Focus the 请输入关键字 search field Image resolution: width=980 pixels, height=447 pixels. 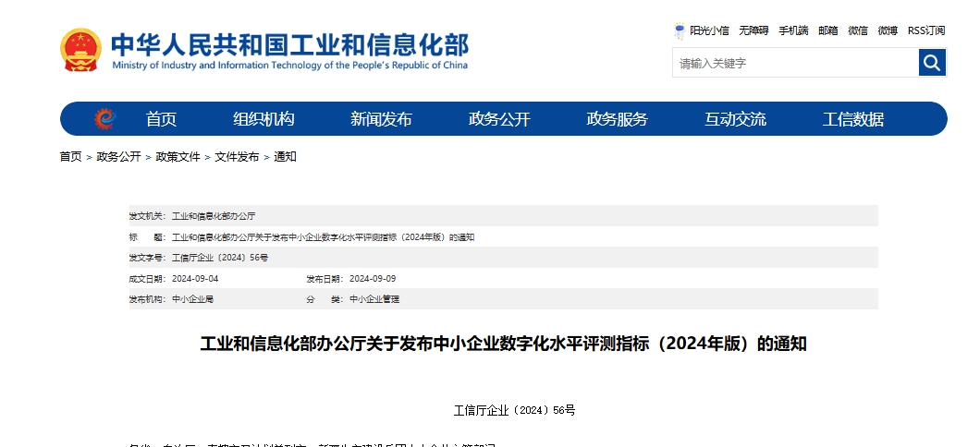pos(795,63)
